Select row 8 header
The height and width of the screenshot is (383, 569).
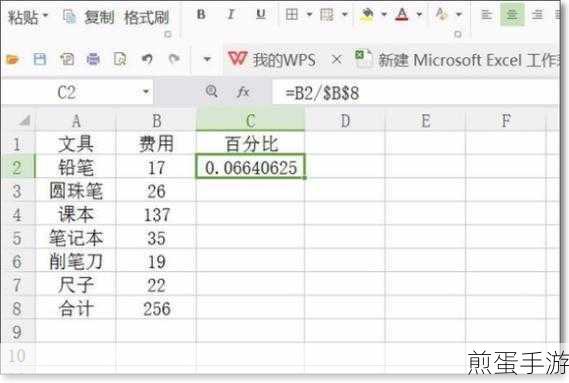point(17,308)
